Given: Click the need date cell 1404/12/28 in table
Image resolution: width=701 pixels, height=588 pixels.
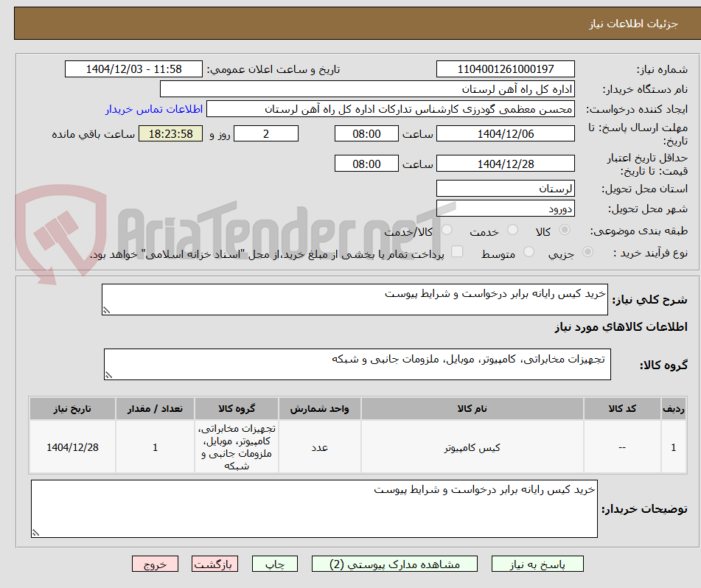Looking at the screenshot, I should (x=72, y=447).
